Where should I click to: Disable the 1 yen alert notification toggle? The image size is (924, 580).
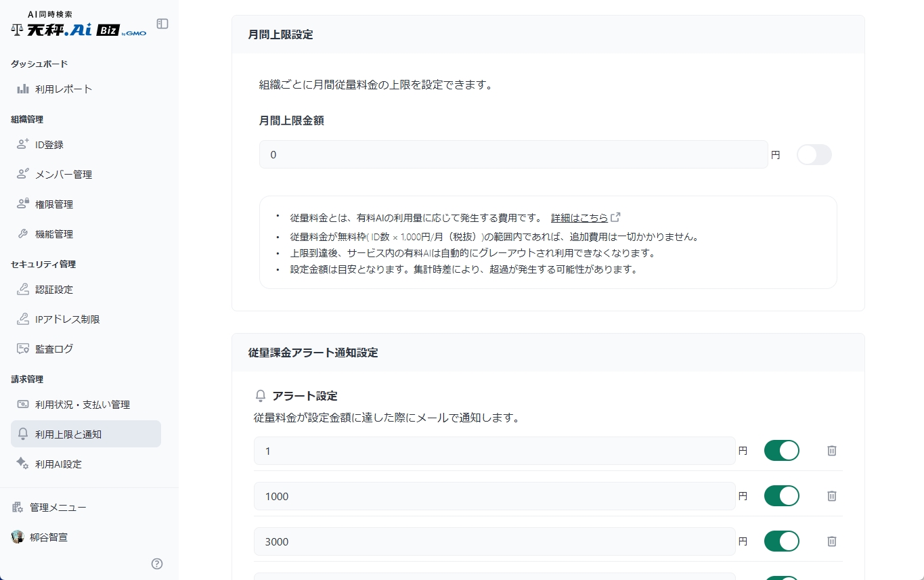(782, 450)
